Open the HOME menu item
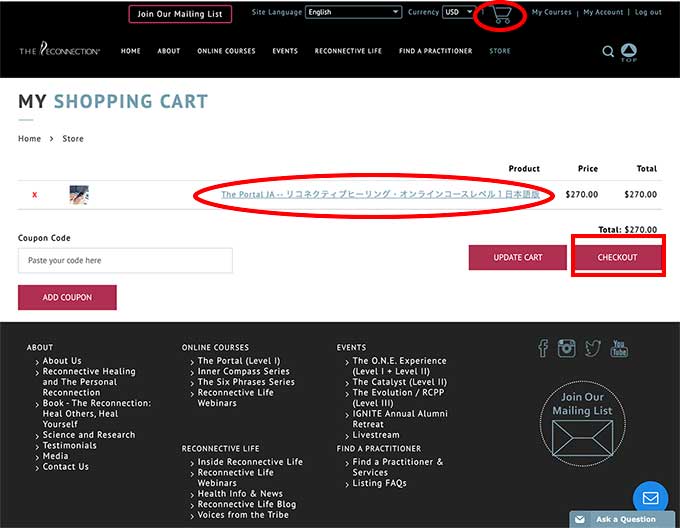The width and height of the screenshot is (680, 528). pyautogui.click(x=131, y=51)
